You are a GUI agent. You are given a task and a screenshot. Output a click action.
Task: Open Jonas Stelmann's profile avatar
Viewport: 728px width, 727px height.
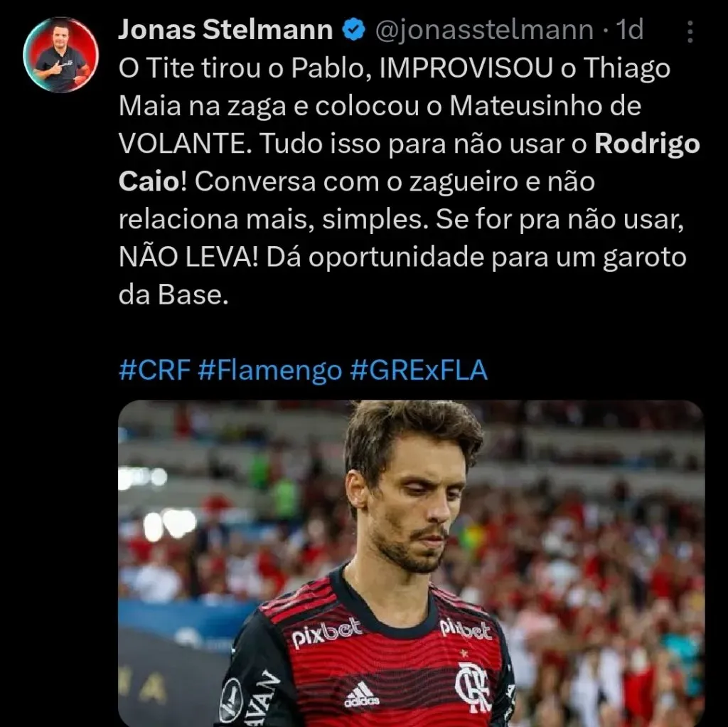point(61,55)
